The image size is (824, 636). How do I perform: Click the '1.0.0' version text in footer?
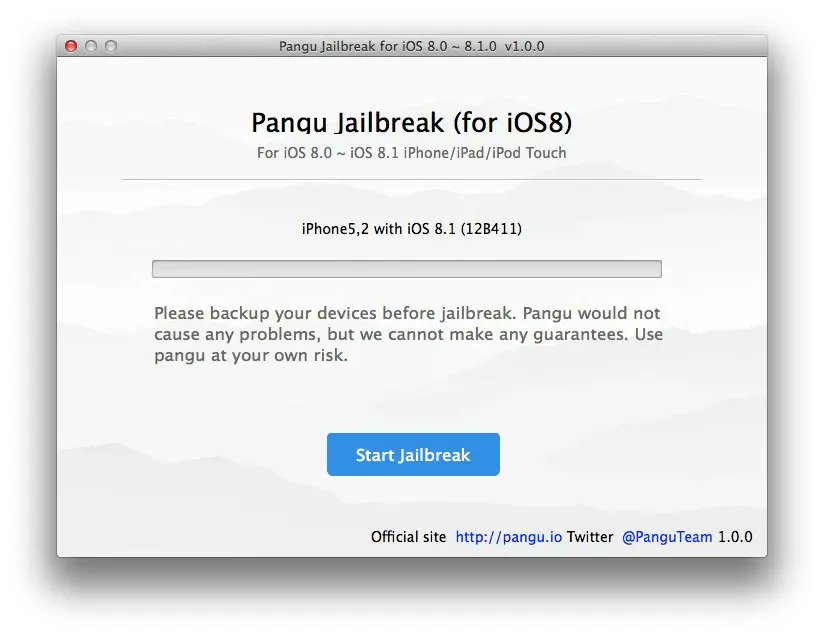[x=735, y=537]
